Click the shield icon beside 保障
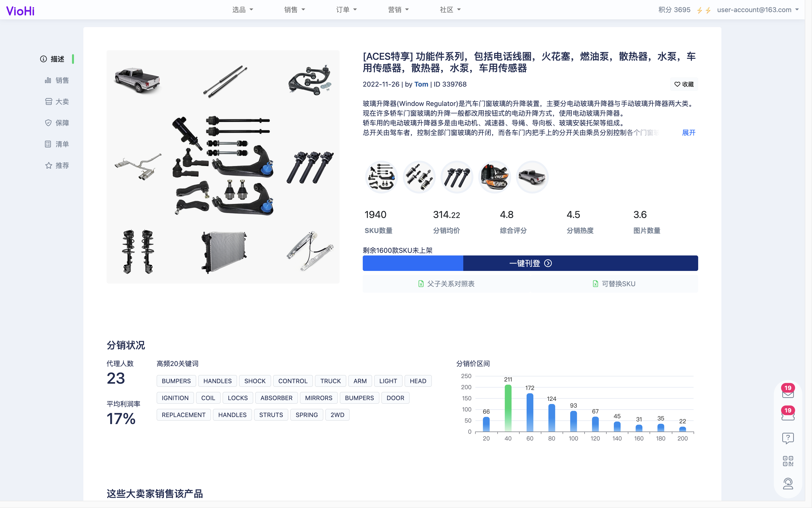This screenshot has width=812, height=508. point(48,123)
